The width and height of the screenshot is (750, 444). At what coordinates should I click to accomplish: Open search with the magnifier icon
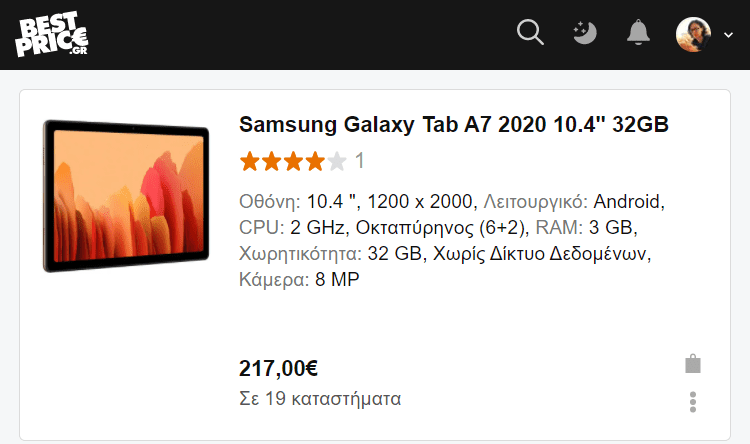[x=530, y=33]
